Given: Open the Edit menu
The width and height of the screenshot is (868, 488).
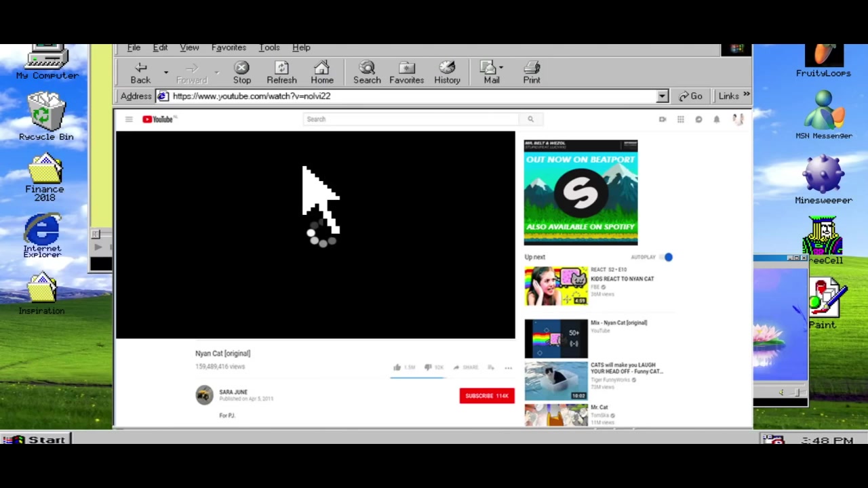Looking at the screenshot, I should 160,47.
